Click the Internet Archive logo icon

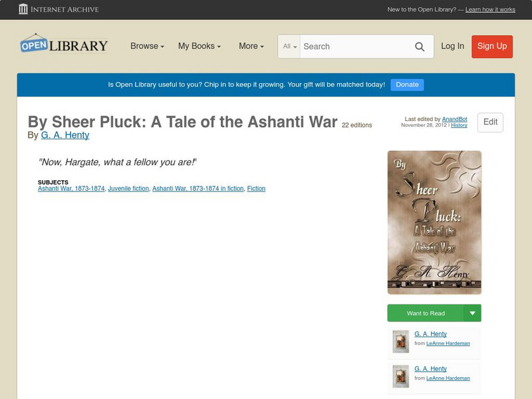[24, 9]
